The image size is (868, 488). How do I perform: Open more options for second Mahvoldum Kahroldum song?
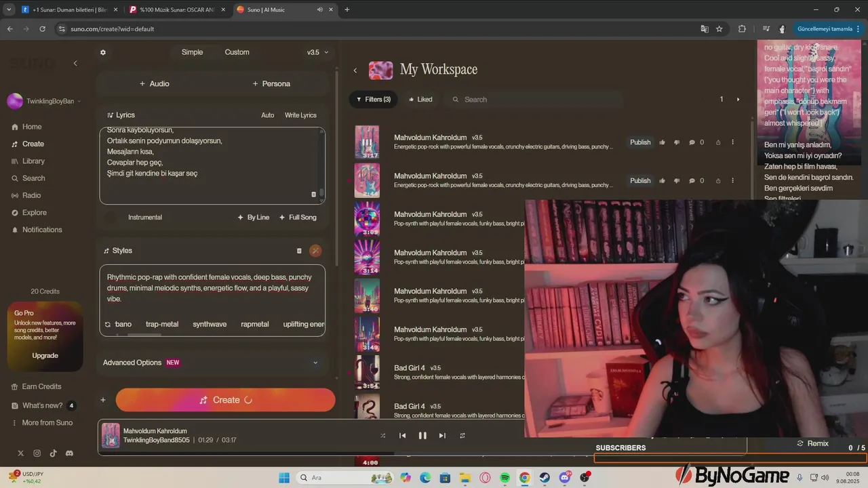pos(732,181)
